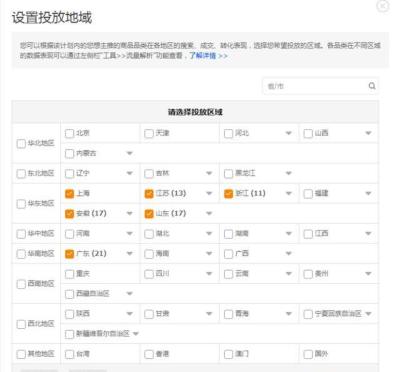Screen dimensions: 400x372
Task: Expand the 甘肃 dropdown arrow
Action: click(209, 314)
